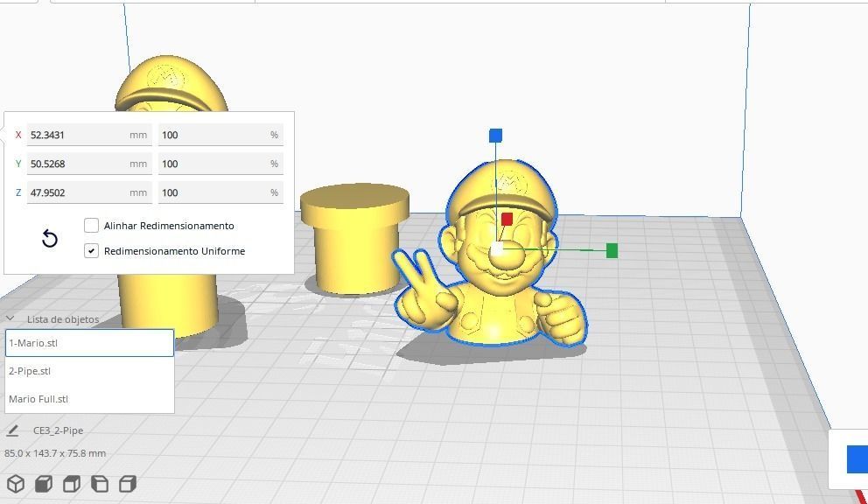Viewport: 868px width, 504px height.
Task: Select the pipe model on the build plate
Action: point(354,238)
